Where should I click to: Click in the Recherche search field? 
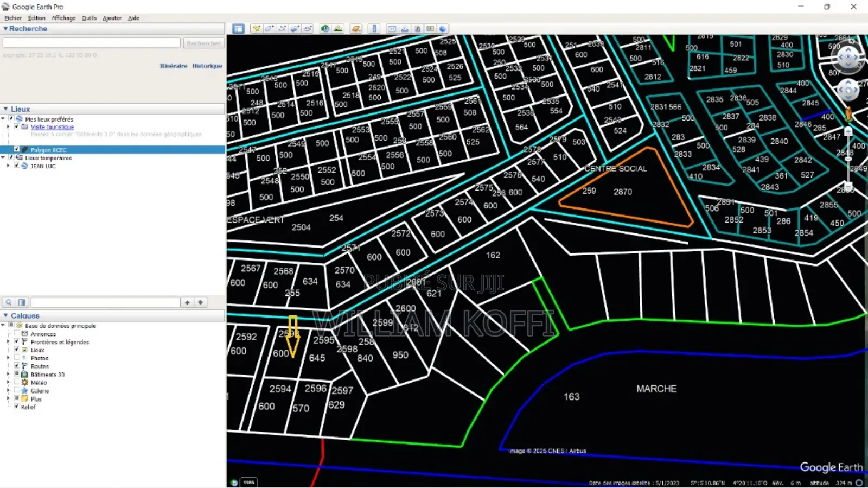91,43
